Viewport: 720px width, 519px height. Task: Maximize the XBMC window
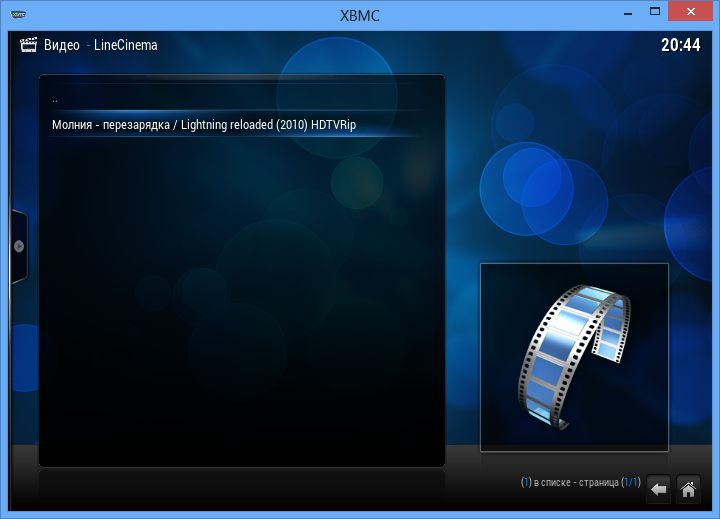click(655, 12)
